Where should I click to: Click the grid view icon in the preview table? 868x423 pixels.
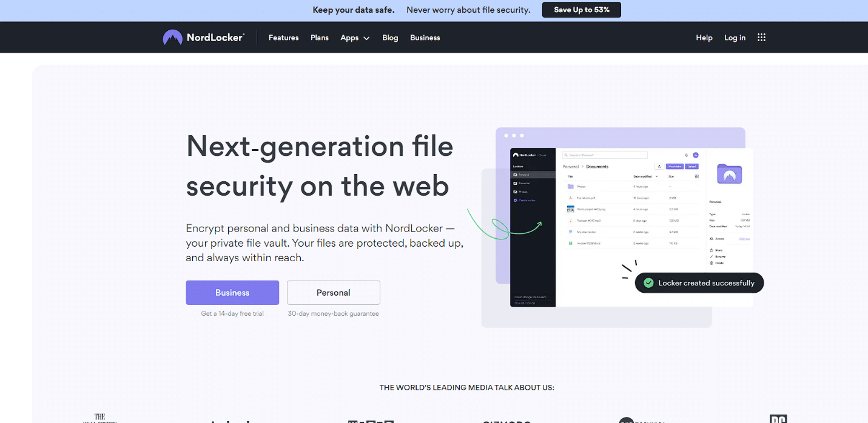(x=696, y=176)
